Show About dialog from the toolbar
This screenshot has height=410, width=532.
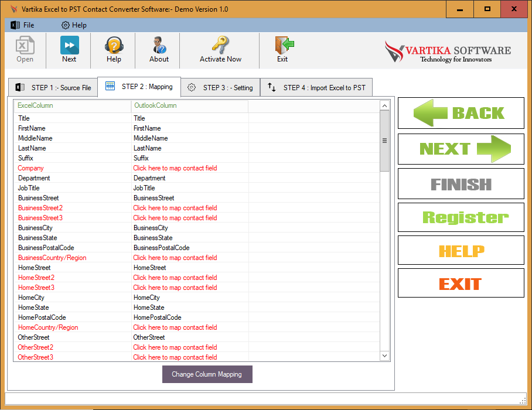(159, 50)
